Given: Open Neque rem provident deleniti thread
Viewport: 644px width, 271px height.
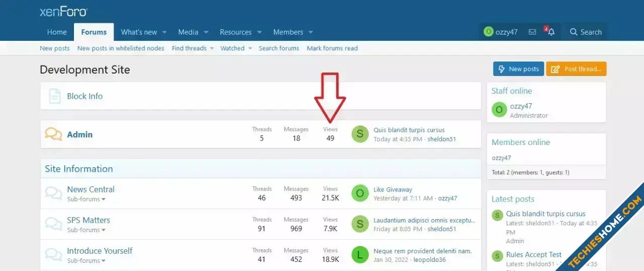Looking at the screenshot, I should pos(423,251).
